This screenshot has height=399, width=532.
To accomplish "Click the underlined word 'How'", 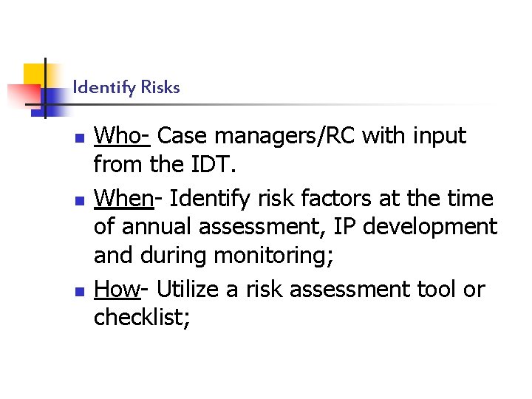I will coord(116,289).
